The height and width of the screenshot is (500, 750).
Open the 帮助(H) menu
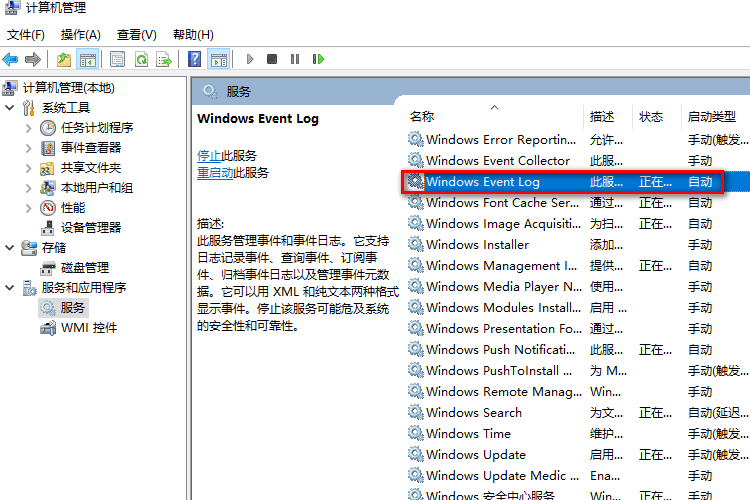click(193, 34)
